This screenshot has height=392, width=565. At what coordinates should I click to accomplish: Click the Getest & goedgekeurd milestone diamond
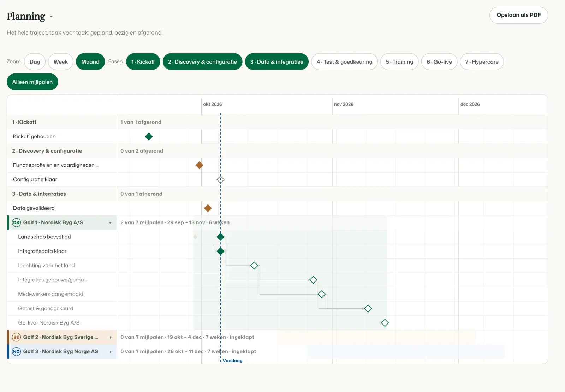[368, 309]
